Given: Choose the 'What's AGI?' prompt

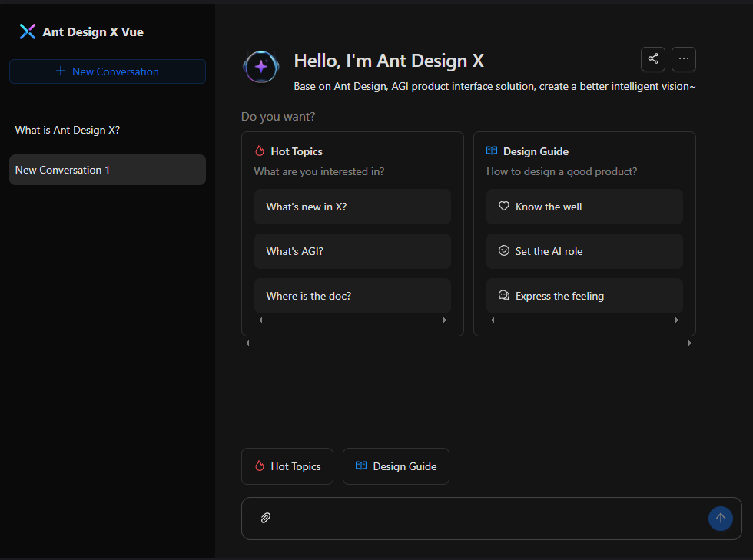Looking at the screenshot, I should point(353,252).
